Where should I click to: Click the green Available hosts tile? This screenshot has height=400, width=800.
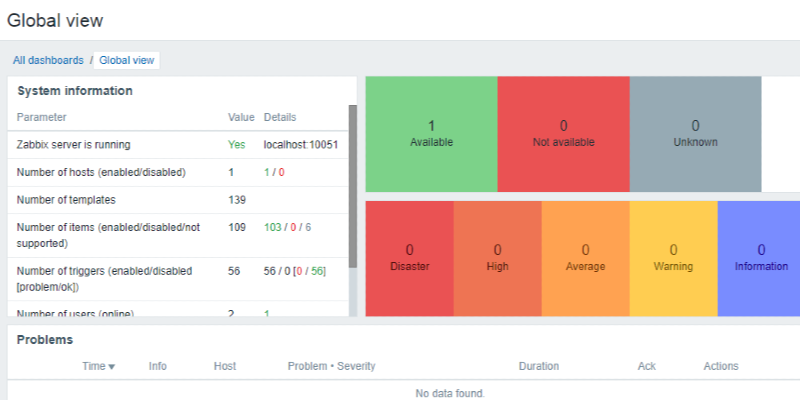431,134
